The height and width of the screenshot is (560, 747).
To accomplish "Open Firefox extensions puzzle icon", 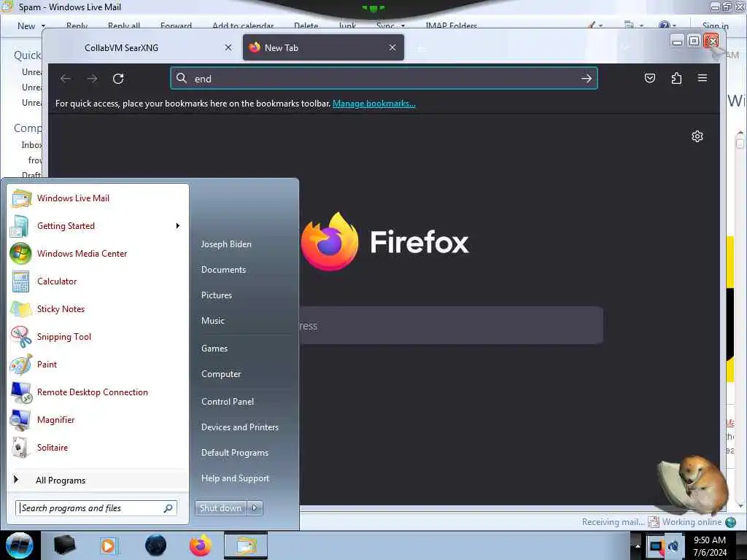I will [x=676, y=78].
